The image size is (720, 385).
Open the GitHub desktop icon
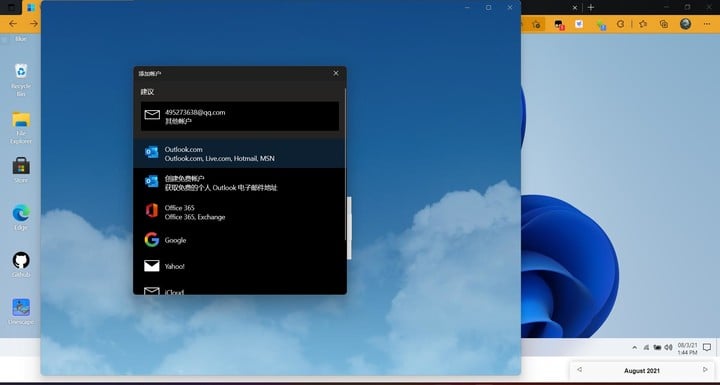(21, 264)
